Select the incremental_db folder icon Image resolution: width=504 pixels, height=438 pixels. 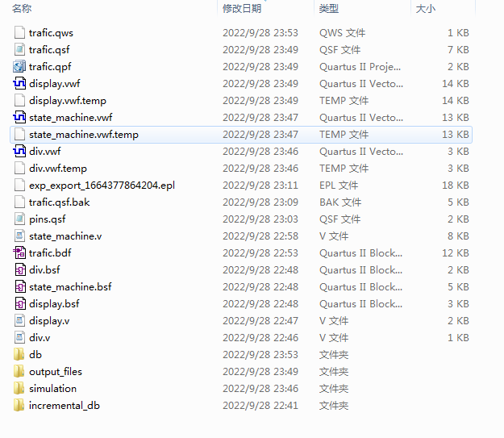tap(19, 405)
